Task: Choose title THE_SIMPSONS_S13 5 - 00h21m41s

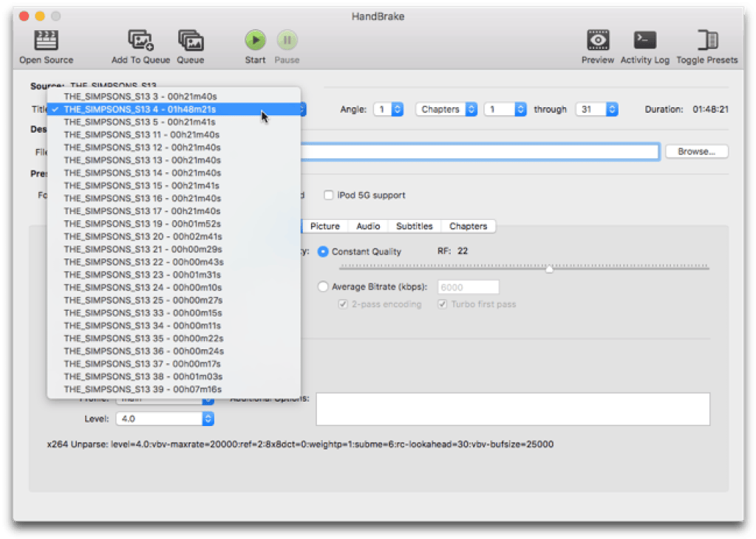Action: [x=174, y=122]
